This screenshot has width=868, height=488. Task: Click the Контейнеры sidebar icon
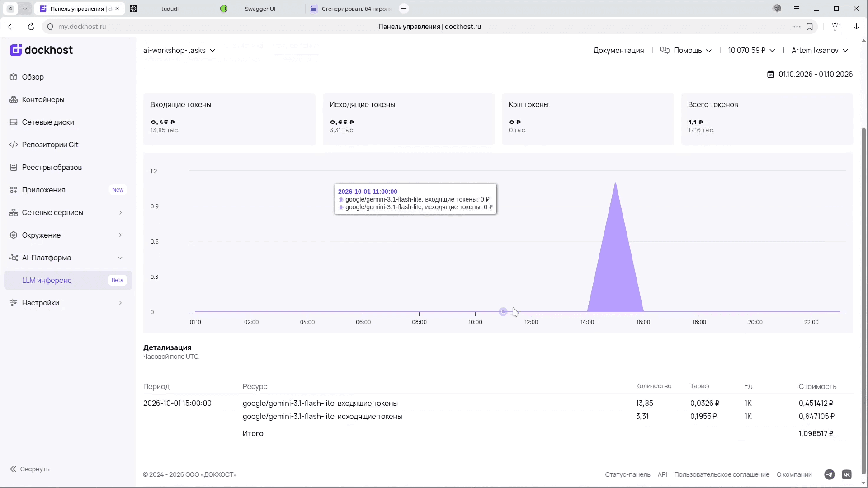coord(14,99)
